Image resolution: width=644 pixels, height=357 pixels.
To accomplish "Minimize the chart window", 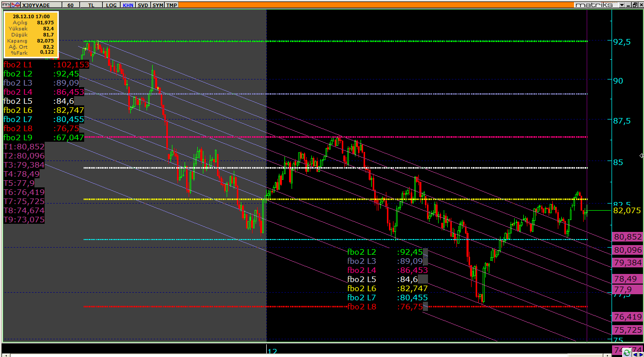I will [x=627, y=5].
